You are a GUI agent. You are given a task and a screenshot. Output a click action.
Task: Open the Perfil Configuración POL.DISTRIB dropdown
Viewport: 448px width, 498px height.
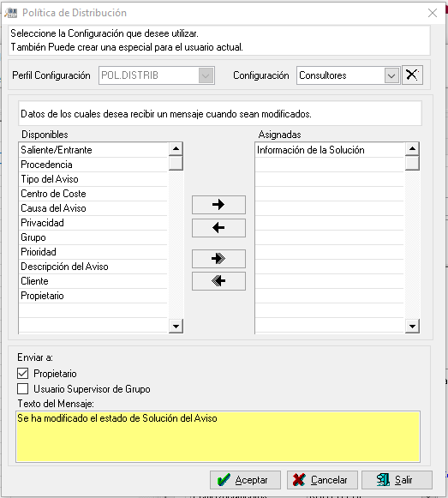tap(206, 75)
